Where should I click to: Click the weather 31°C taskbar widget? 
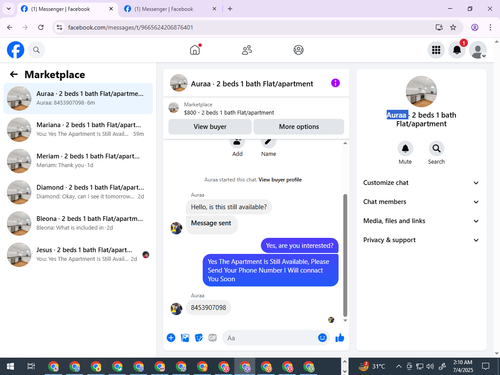tap(372, 367)
